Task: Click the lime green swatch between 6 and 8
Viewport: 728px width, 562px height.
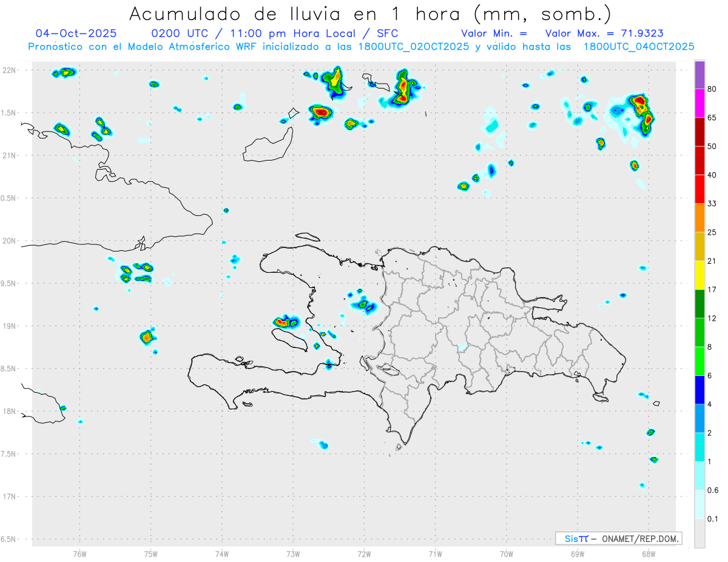Action: [x=699, y=361]
